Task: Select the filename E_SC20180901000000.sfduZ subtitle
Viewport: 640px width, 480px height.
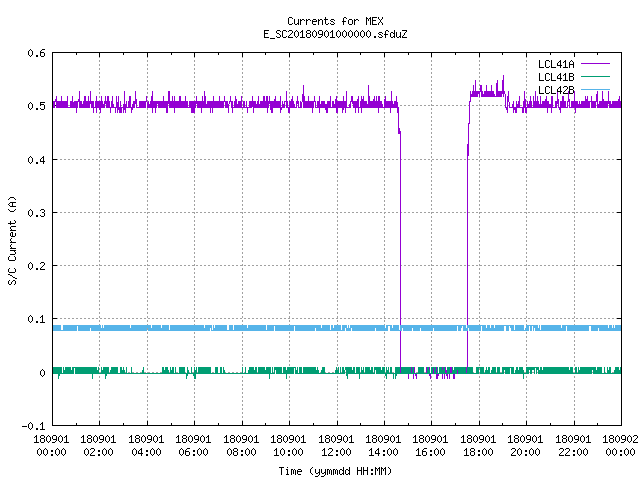Action: coord(335,34)
